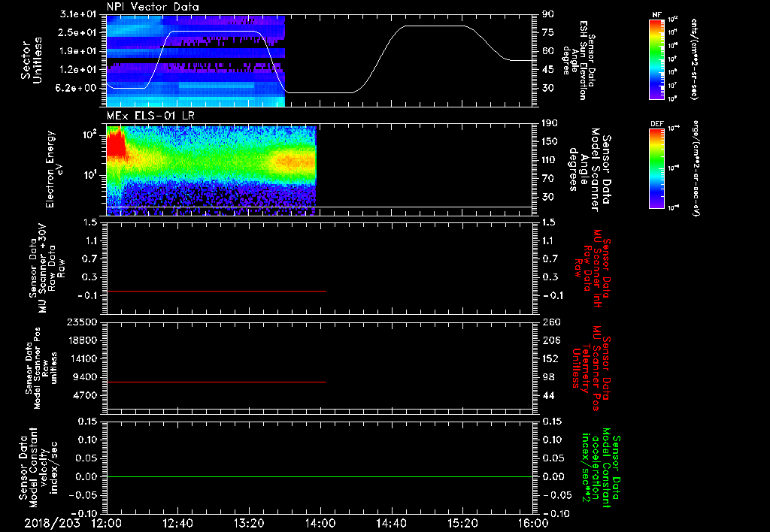Click the '90' sun elevation tick value

tap(548, 14)
